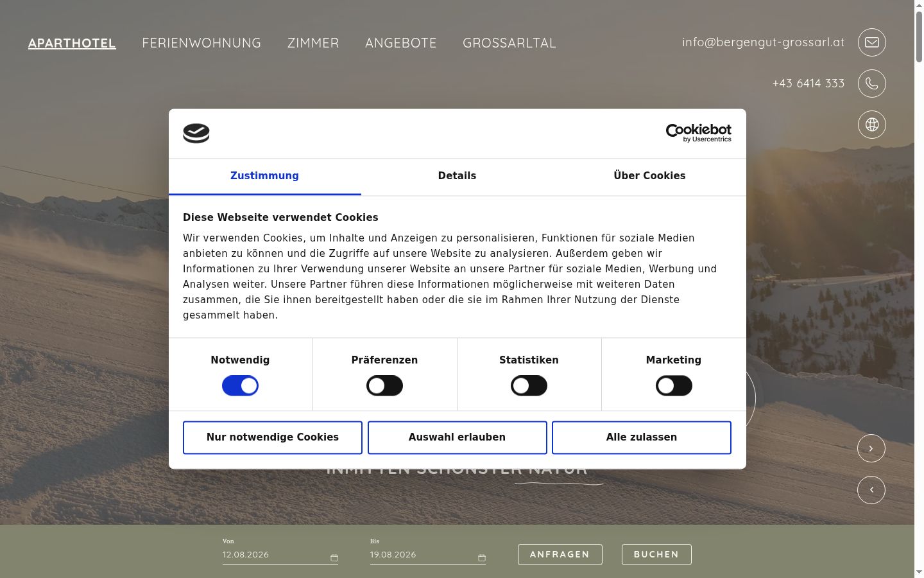The image size is (924, 578).
Task: Click the scrollbar up arrow
Action: (919, 5)
